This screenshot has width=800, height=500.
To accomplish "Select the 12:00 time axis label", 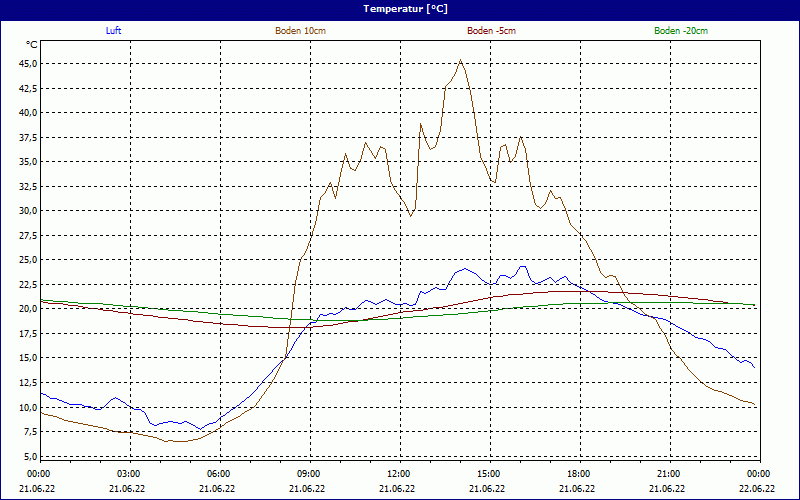I will coord(399,474).
